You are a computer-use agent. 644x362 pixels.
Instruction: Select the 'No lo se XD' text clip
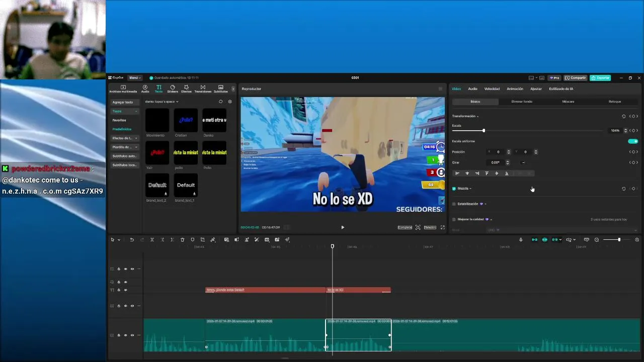(358, 290)
